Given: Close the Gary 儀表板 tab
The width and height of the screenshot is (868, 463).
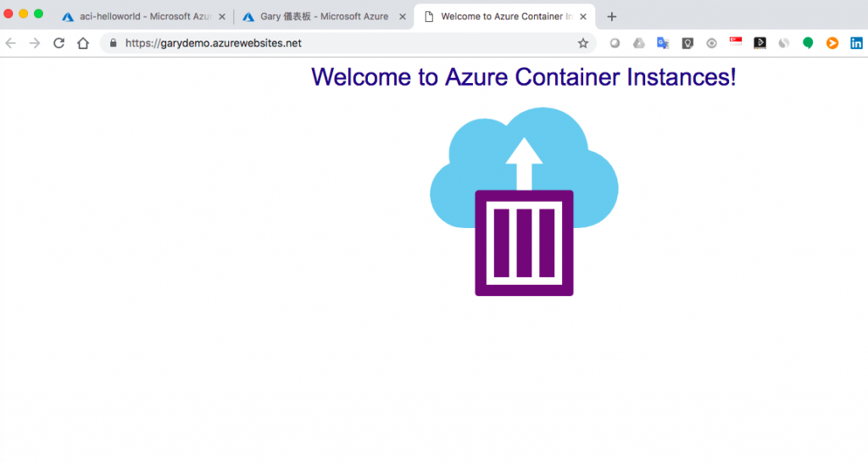Looking at the screenshot, I should [x=403, y=17].
